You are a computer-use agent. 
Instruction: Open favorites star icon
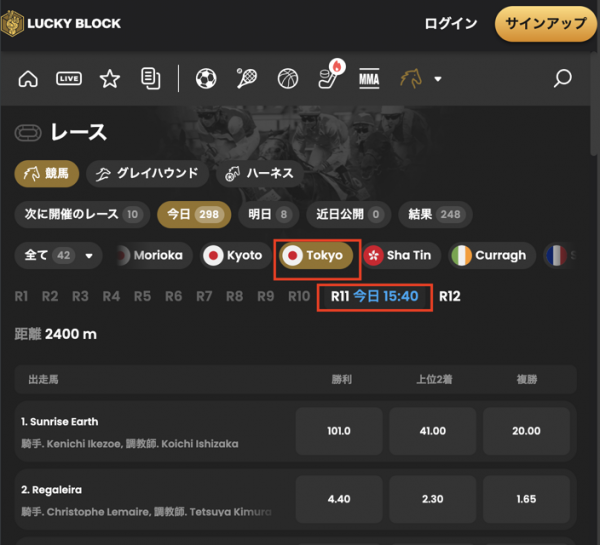click(110, 79)
